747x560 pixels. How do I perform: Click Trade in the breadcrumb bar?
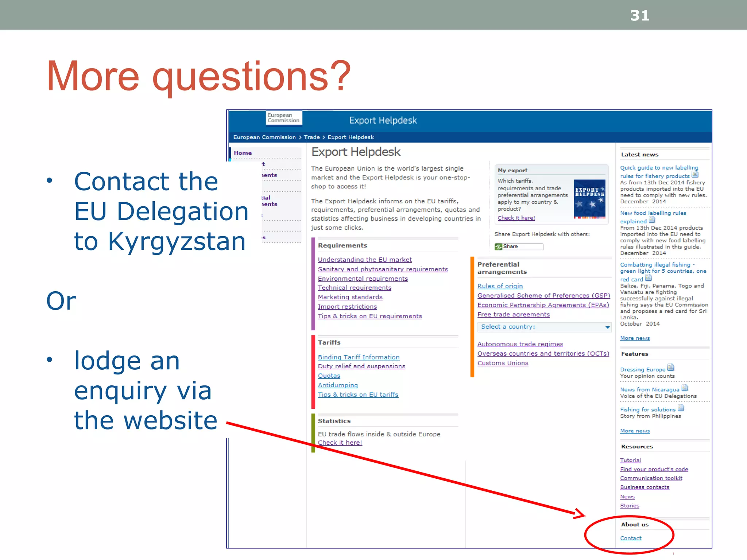coord(311,137)
